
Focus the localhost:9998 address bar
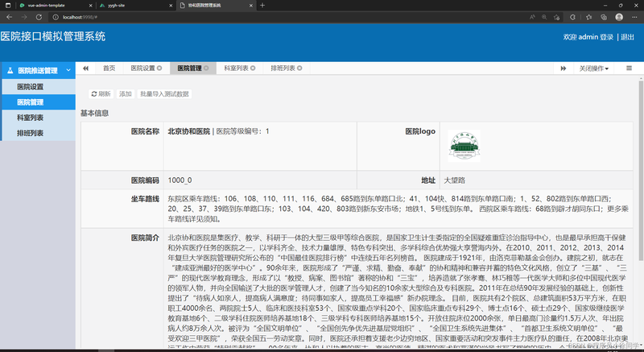287,17
